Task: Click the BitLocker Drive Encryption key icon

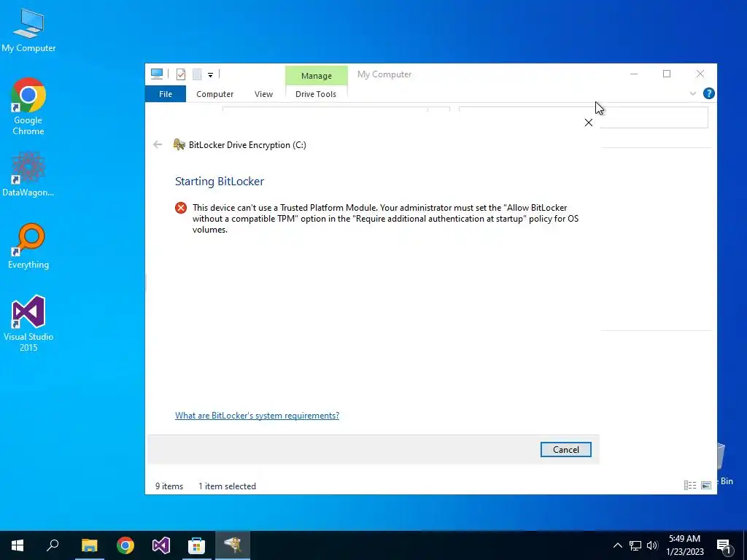Action: (x=179, y=144)
